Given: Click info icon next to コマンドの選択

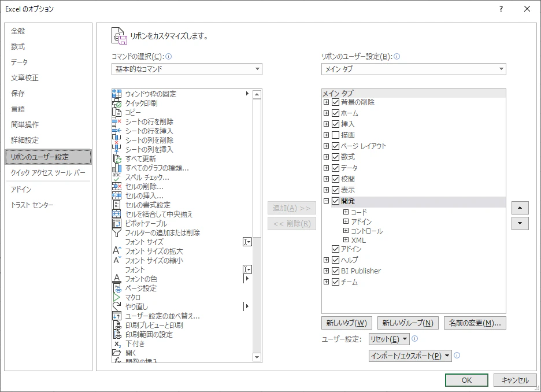Looking at the screenshot, I should [168, 56].
